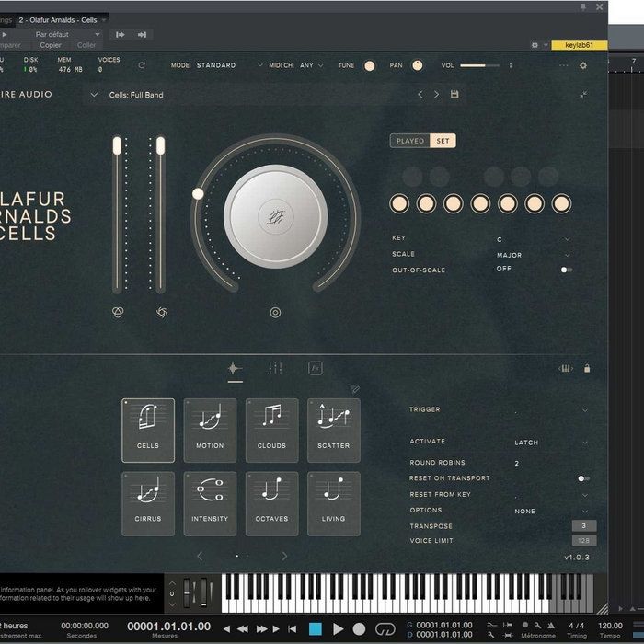Click the Tune knob
This screenshot has width=644, height=644.
point(369,65)
